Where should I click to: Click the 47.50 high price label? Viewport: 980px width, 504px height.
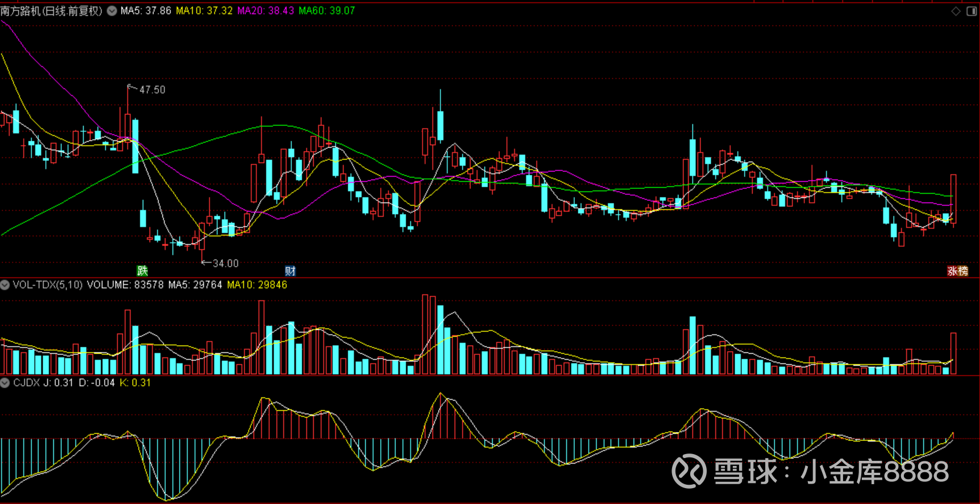point(152,90)
